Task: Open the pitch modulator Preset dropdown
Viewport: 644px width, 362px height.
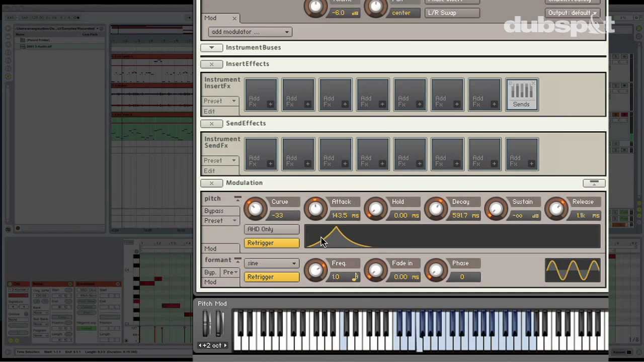Action: 220,221
